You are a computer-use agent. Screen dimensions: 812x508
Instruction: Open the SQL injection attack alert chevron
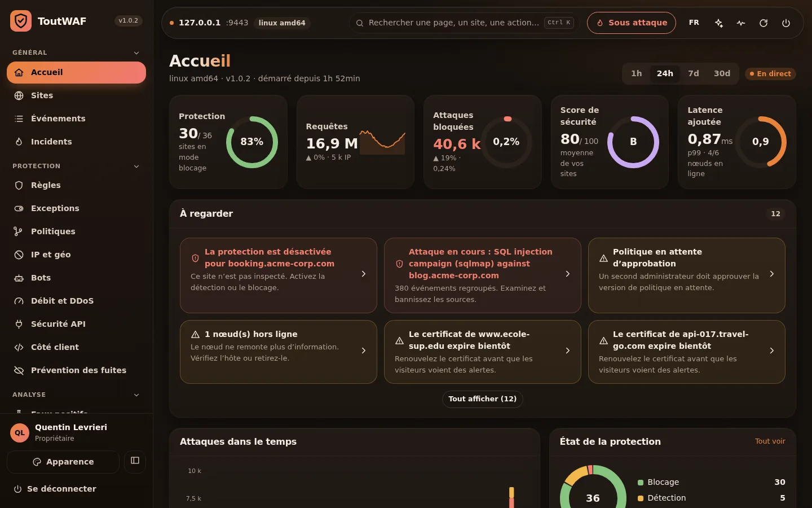[x=568, y=274]
